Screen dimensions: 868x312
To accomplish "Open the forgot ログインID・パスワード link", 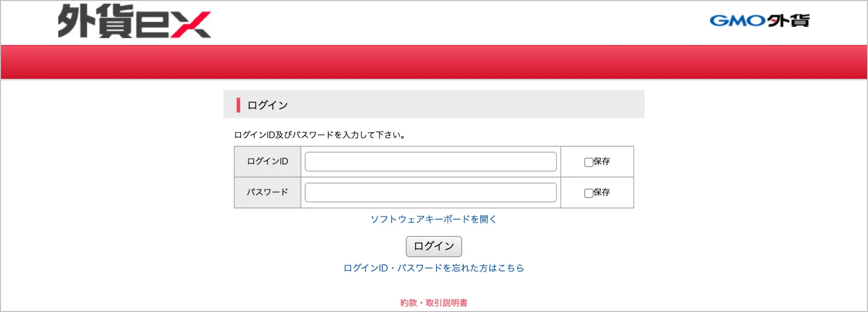I will point(434,268).
